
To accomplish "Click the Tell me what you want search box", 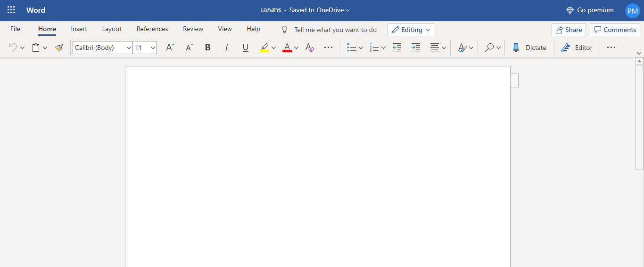I will tap(335, 30).
